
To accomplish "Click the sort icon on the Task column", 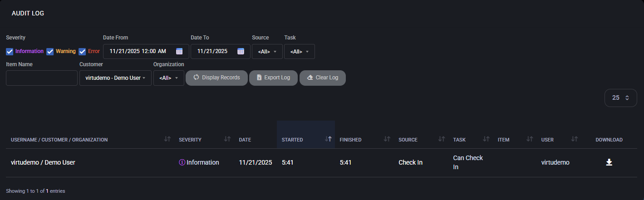I will click(486, 139).
